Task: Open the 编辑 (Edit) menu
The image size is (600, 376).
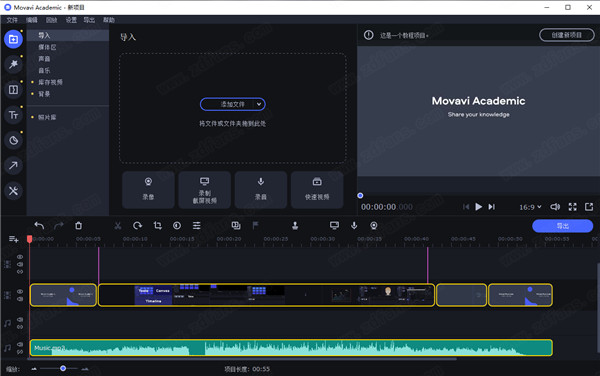Action: point(32,20)
